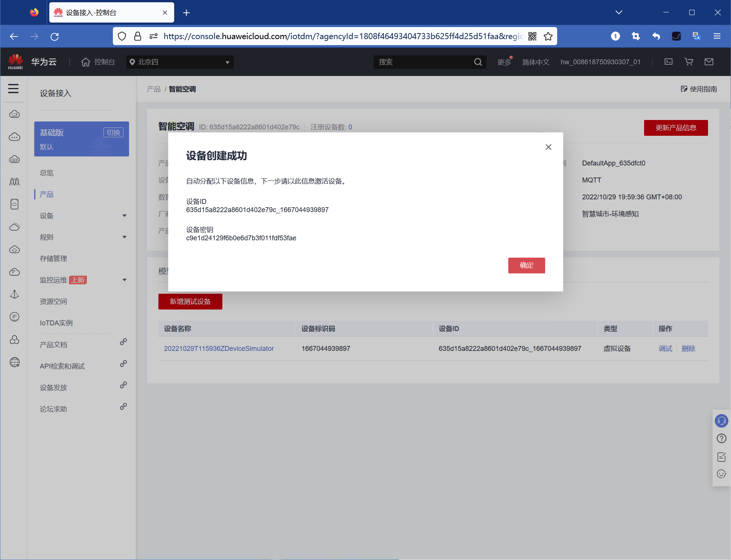Click the red 确定 confirm button

pos(526,265)
